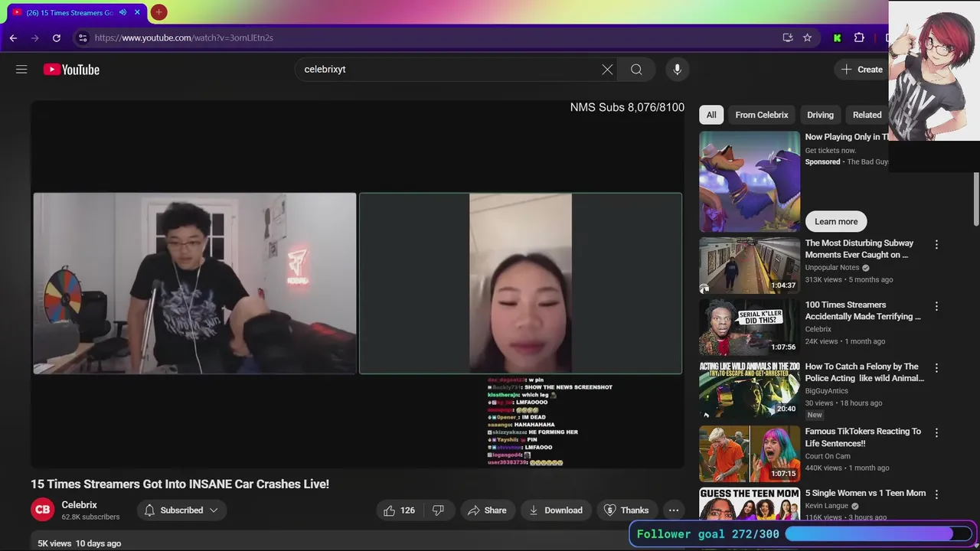This screenshot has width=980, height=551.
Task: Open 5 Single Women vs 1 Teen Mom title
Action: 865,494
